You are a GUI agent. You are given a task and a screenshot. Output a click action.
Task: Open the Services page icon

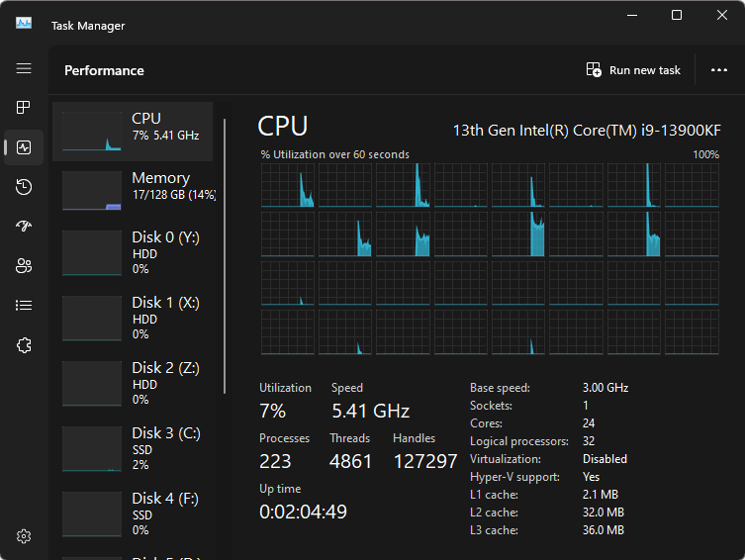click(24, 344)
